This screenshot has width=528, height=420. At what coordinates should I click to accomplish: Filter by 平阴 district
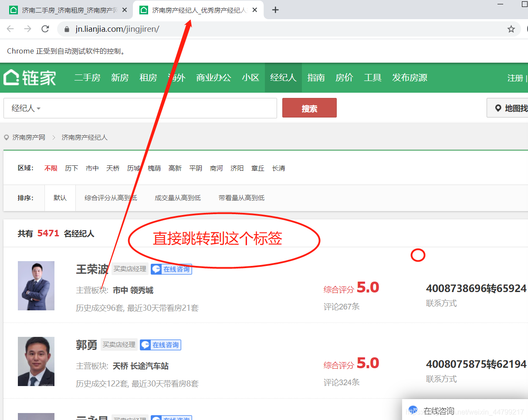click(196, 168)
